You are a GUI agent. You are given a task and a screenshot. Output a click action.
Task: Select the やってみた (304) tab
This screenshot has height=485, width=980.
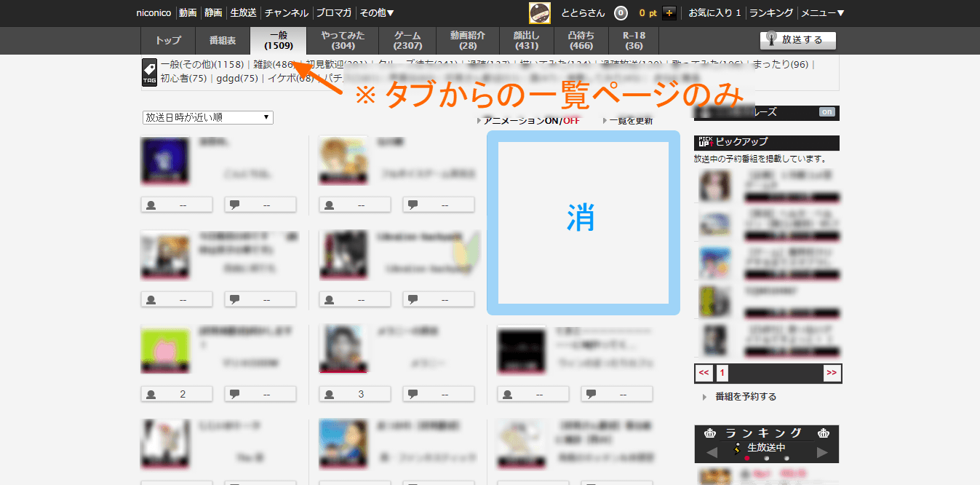(343, 40)
